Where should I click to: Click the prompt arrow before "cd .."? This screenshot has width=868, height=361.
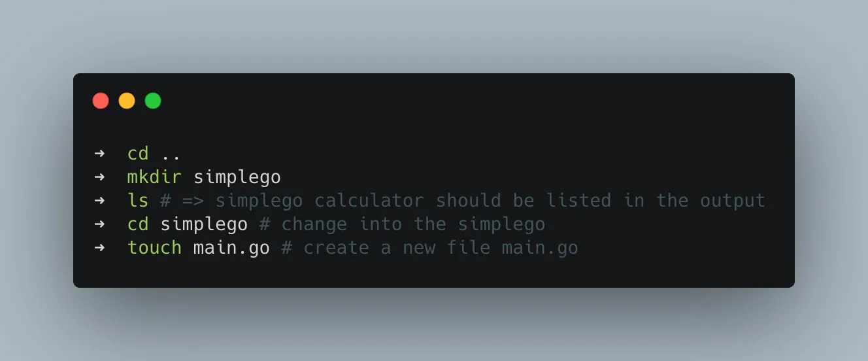[99, 154]
